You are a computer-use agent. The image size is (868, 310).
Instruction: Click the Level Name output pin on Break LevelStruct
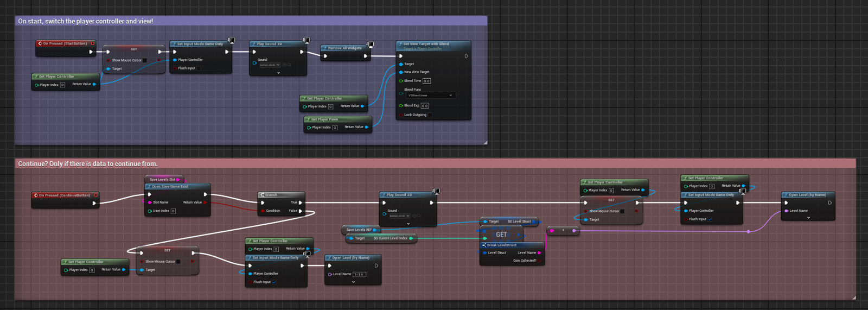[x=539, y=252]
